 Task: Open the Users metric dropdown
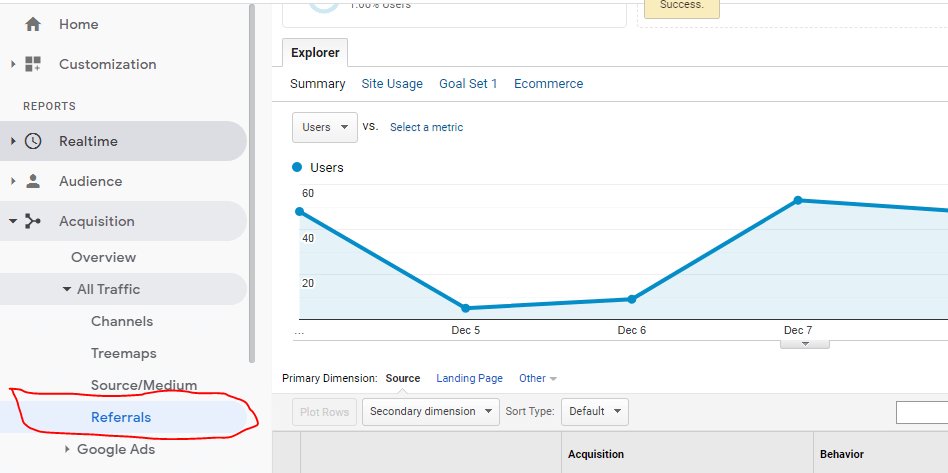324,127
